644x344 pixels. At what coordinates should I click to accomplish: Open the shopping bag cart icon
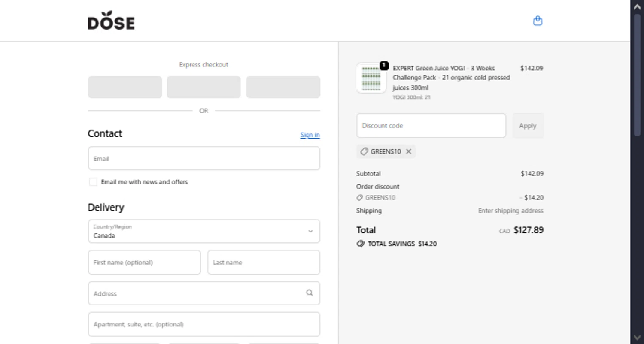[x=538, y=21]
